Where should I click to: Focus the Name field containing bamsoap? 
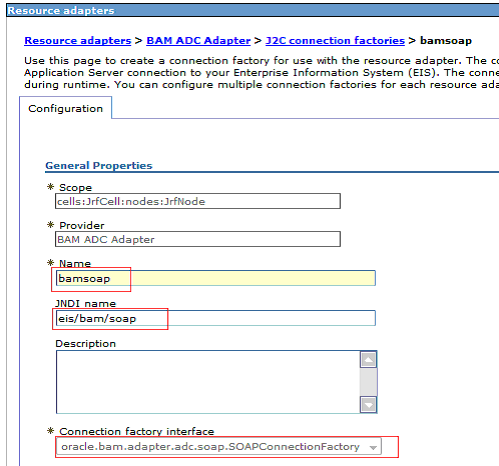(216, 278)
